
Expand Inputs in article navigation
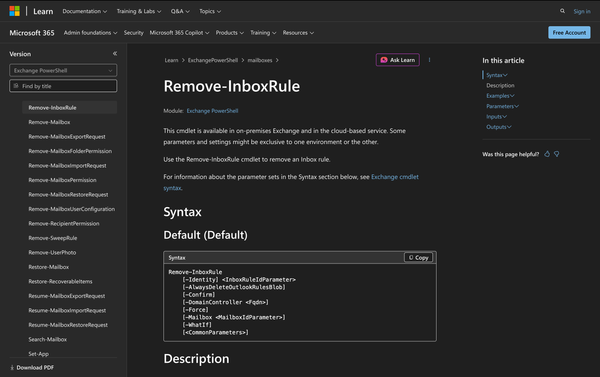(x=496, y=116)
